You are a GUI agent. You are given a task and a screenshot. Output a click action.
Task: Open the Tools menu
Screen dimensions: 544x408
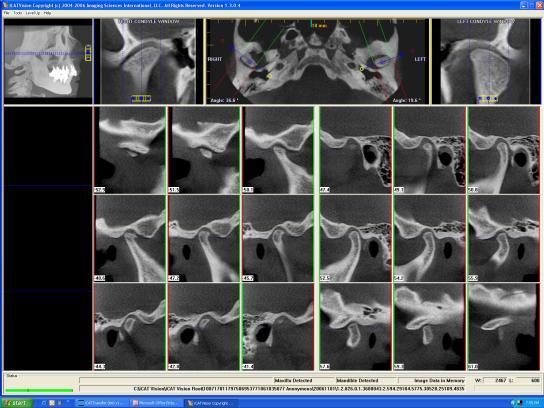(x=17, y=13)
